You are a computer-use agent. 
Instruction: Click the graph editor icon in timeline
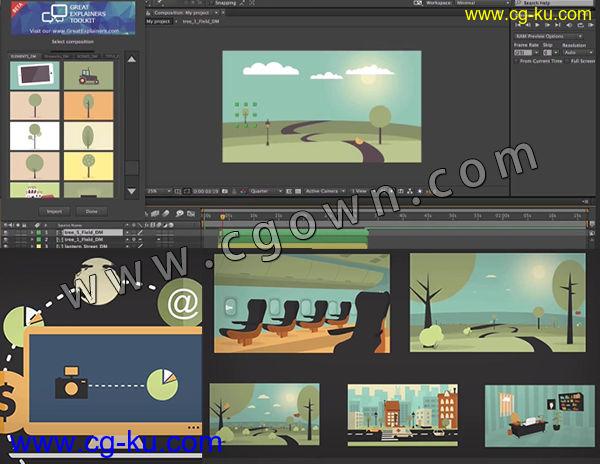coord(191,213)
